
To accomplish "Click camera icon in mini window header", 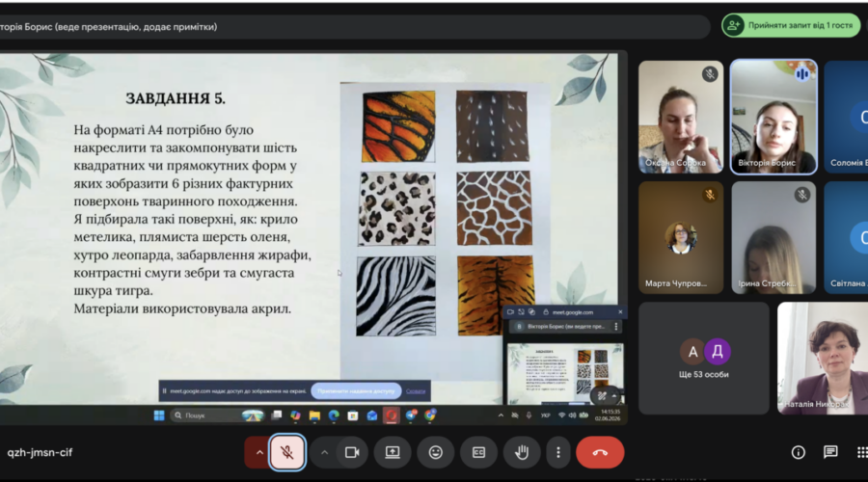I will [x=510, y=312].
